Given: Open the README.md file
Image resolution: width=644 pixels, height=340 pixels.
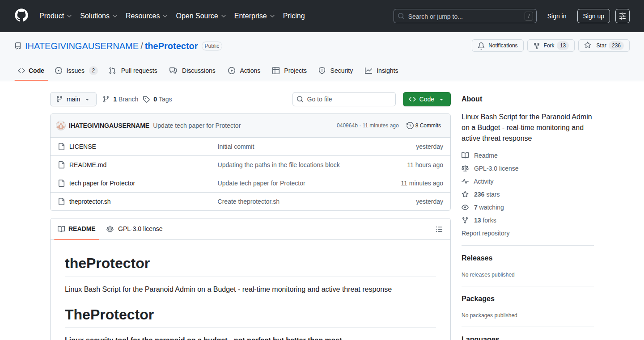Looking at the screenshot, I should click(88, 165).
